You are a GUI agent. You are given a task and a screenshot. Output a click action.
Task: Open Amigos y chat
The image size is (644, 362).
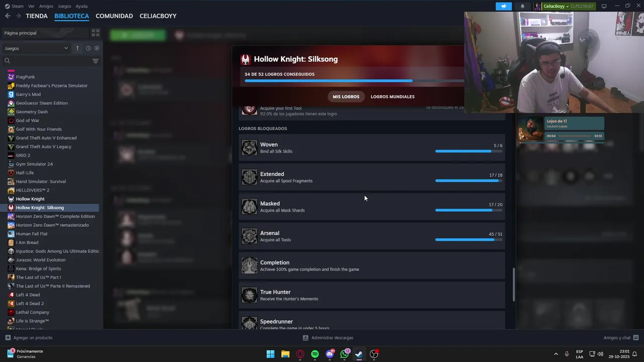pyautogui.click(x=621, y=338)
